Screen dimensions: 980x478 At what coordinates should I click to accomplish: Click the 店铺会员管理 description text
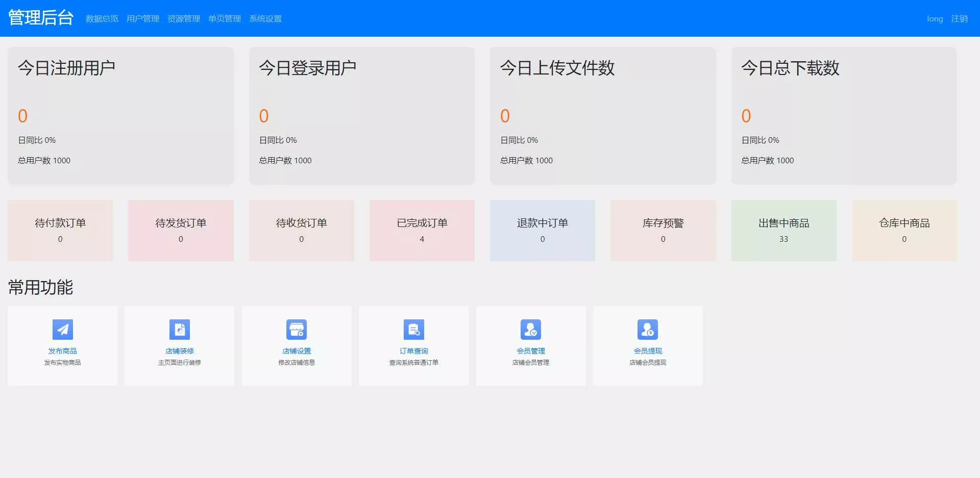(531, 363)
